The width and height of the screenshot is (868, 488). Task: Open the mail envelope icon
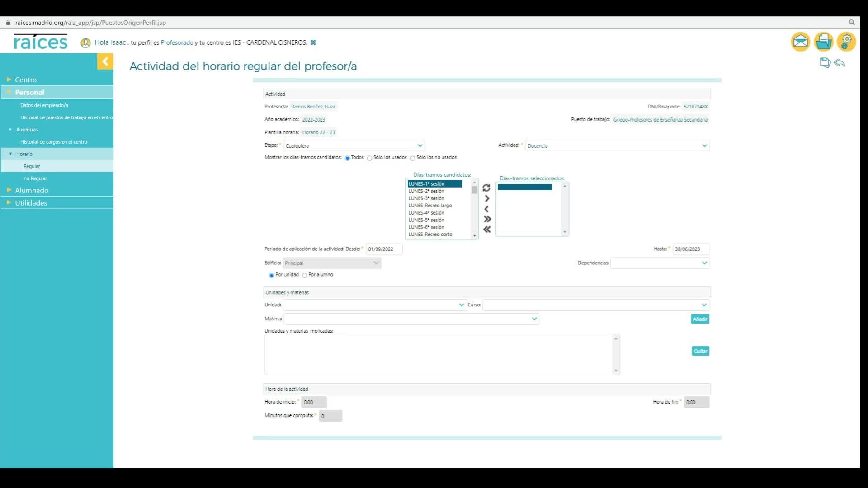800,42
